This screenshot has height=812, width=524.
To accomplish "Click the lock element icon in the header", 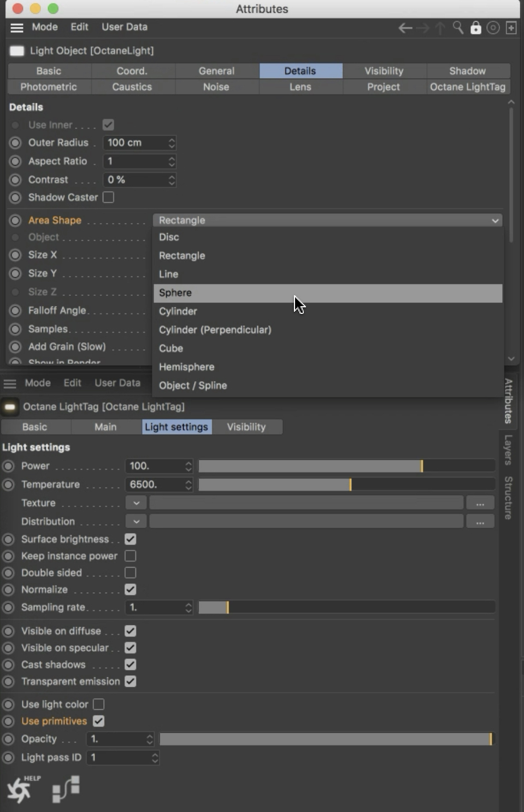I will pyautogui.click(x=476, y=28).
